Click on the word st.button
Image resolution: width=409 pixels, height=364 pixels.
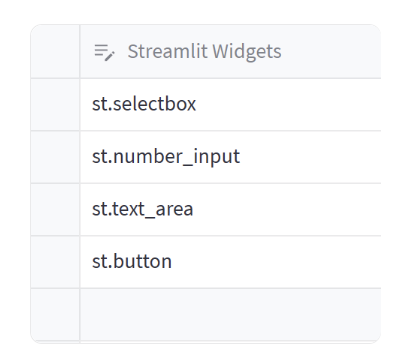[132, 261]
